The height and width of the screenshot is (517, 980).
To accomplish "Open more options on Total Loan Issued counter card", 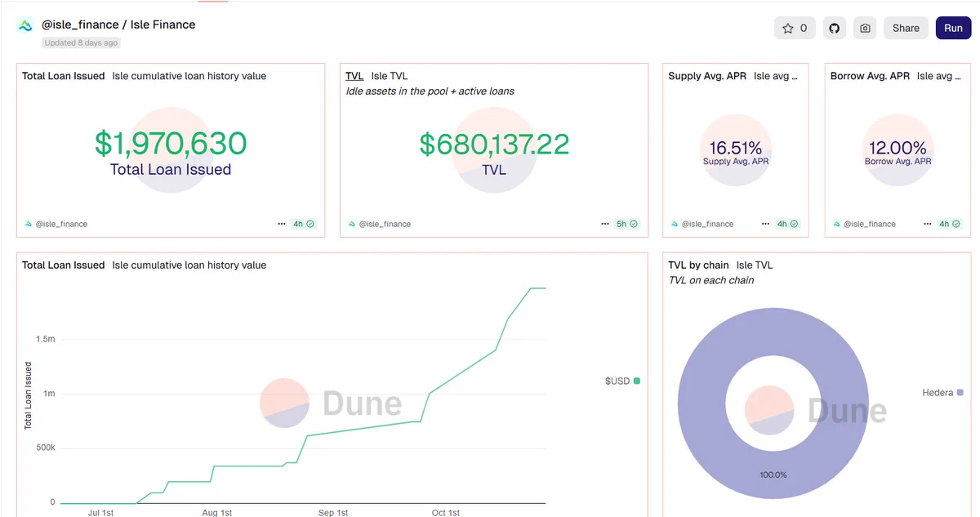I will click(x=282, y=223).
